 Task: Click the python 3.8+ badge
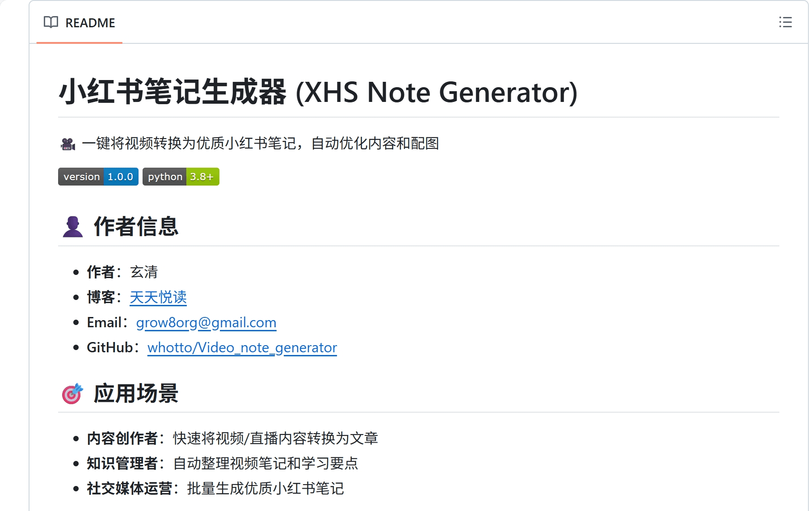181,177
